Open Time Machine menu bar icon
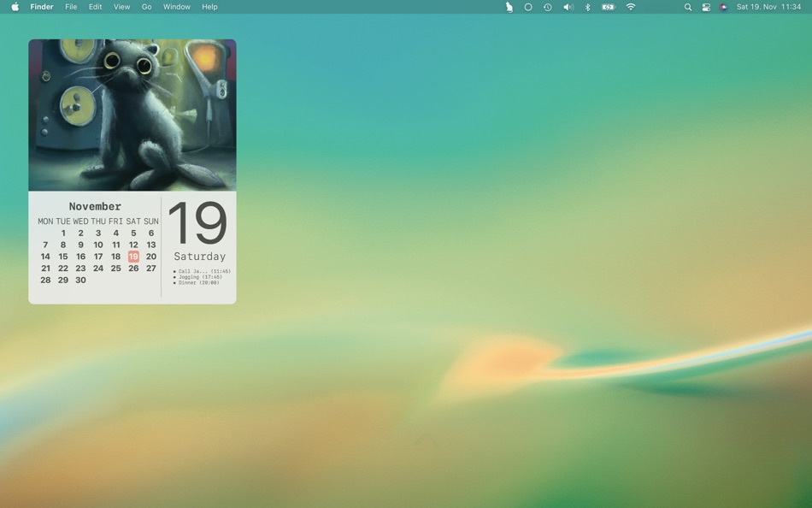Image resolution: width=812 pixels, height=508 pixels. pos(547,7)
